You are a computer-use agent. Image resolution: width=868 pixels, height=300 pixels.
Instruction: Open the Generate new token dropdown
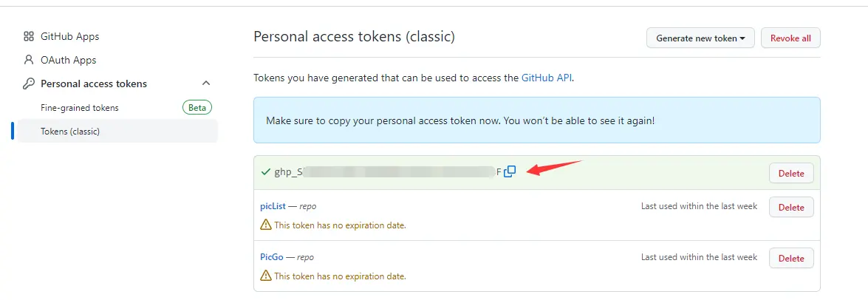tap(701, 38)
